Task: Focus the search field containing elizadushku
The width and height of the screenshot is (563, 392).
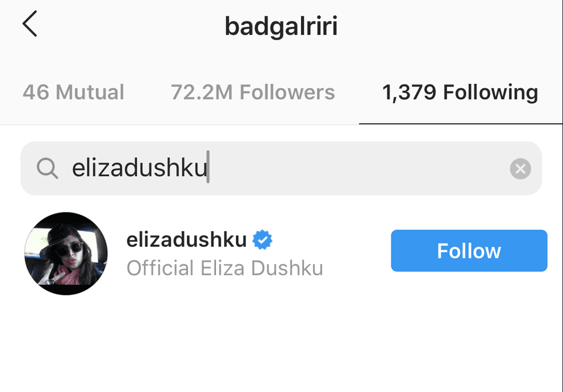Action: coord(281,168)
